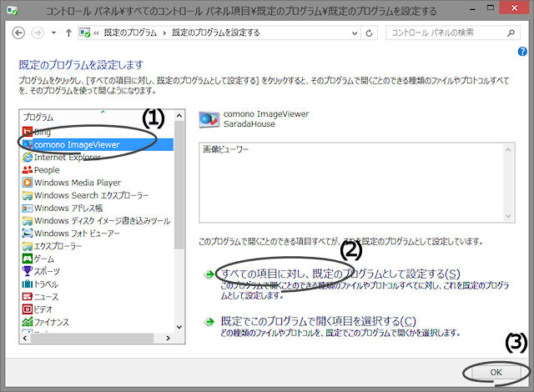The width and height of the screenshot is (534, 392).
Task: Click the Back navigation arrow
Action: (18, 33)
